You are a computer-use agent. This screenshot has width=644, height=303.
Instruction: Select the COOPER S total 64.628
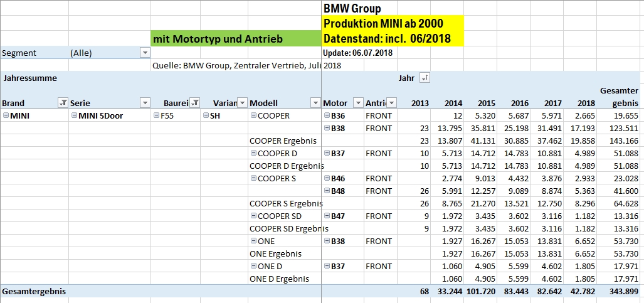626,203
